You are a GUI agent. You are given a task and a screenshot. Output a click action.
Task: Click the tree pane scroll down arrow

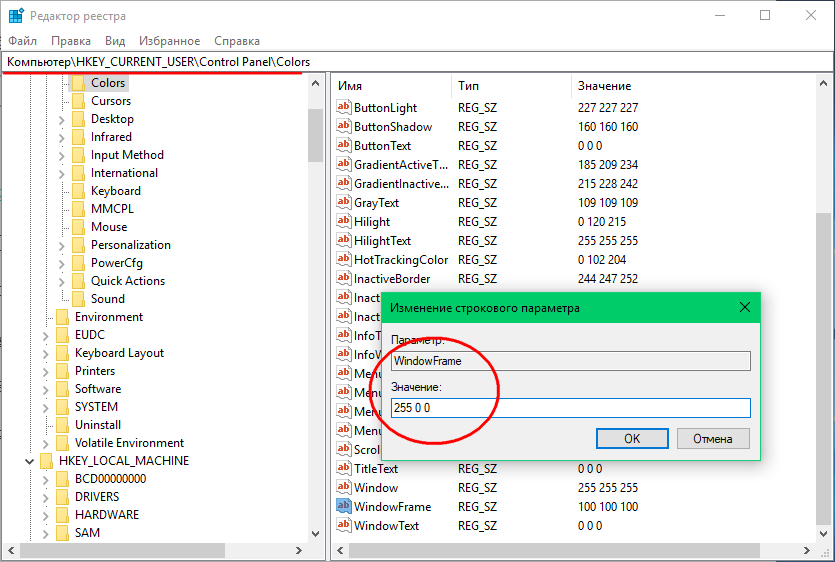click(x=315, y=533)
